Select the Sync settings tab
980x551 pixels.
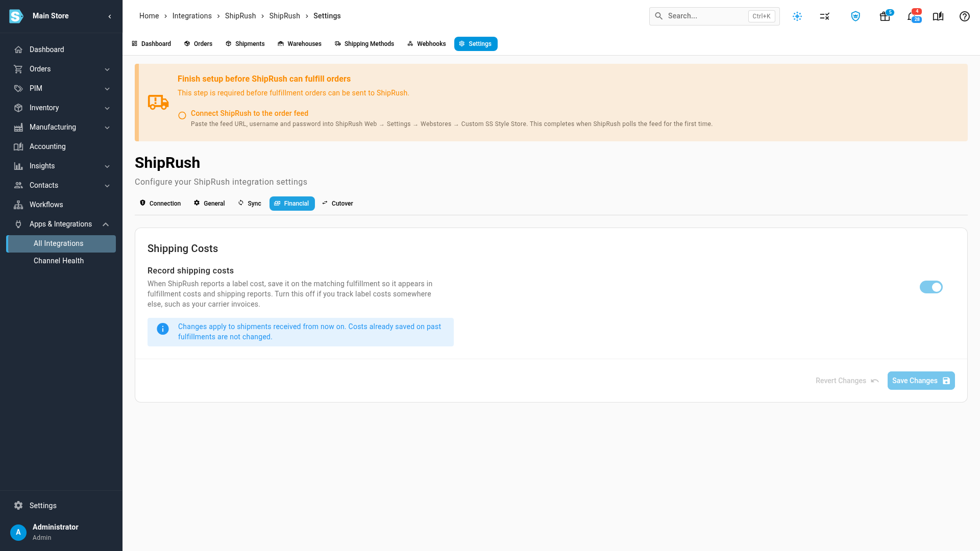[x=250, y=204]
